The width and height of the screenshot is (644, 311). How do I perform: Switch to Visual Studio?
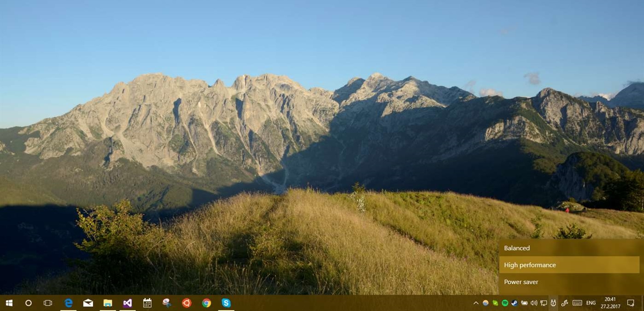click(x=128, y=303)
